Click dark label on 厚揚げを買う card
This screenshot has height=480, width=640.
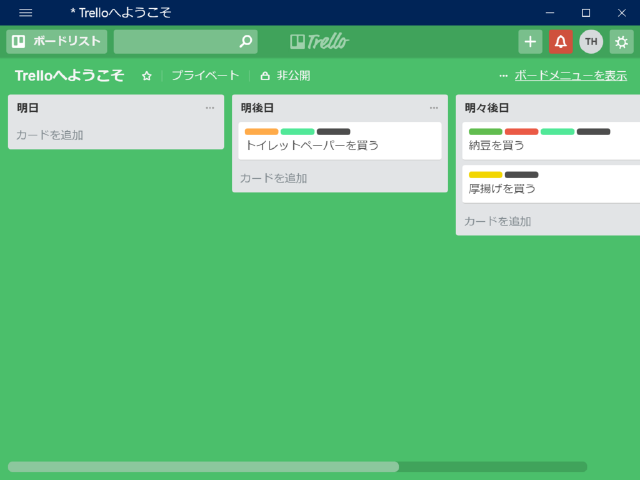[x=522, y=175]
